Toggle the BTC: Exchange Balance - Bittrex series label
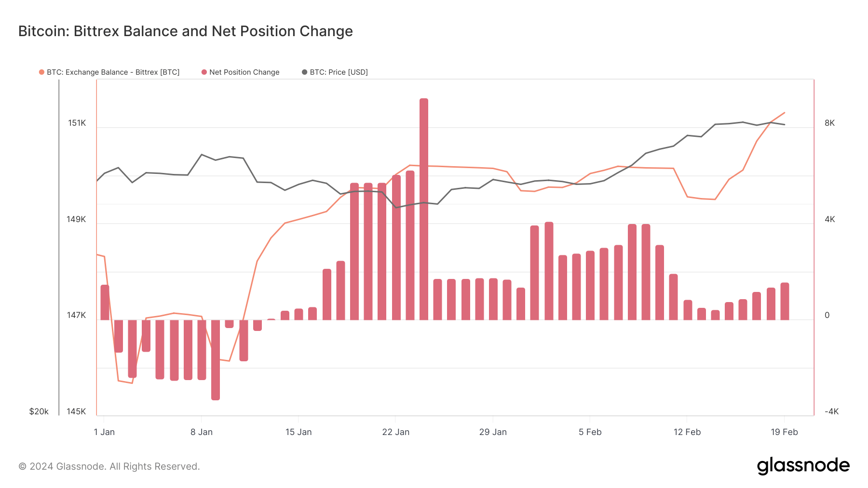 pos(113,72)
